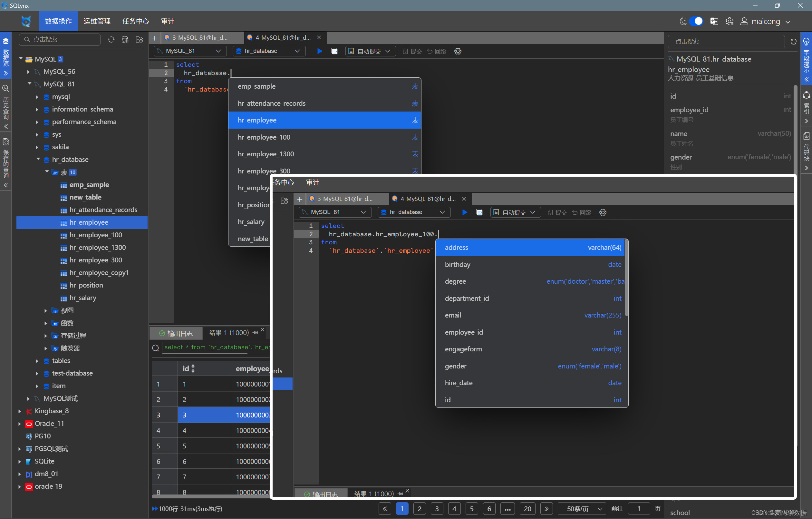Open the 50条/页 page size dropdown

click(582, 509)
